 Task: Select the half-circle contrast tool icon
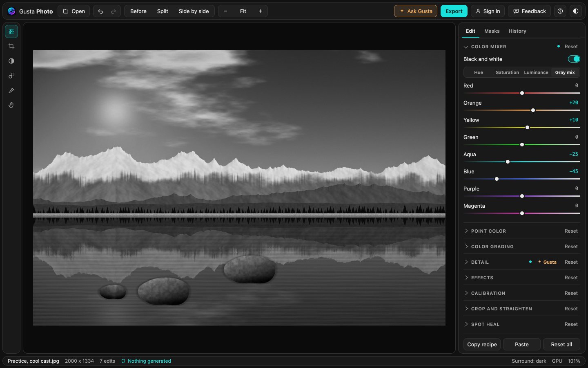click(11, 61)
